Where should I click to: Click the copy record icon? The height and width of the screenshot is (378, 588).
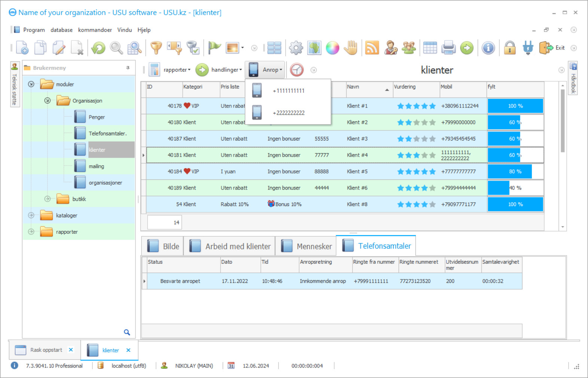click(40, 48)
